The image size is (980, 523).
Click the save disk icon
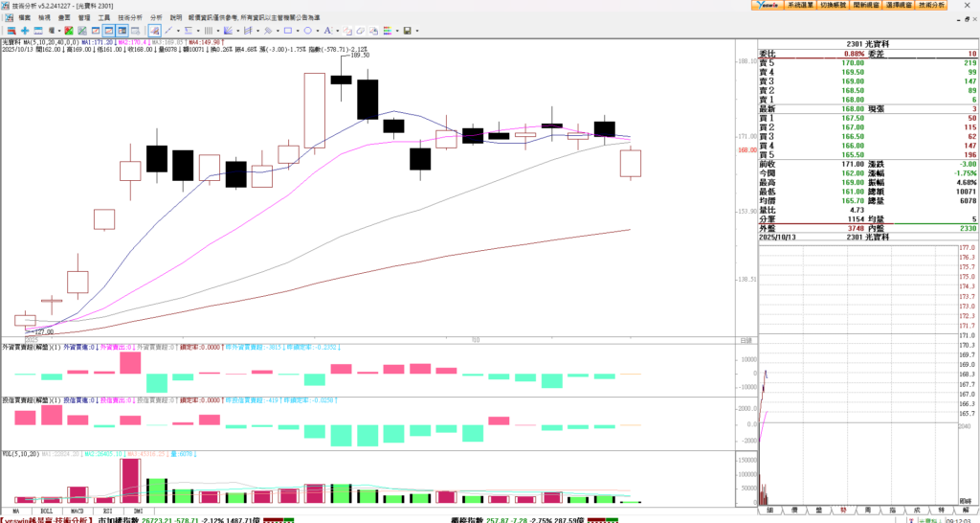[x=407, y=31]
